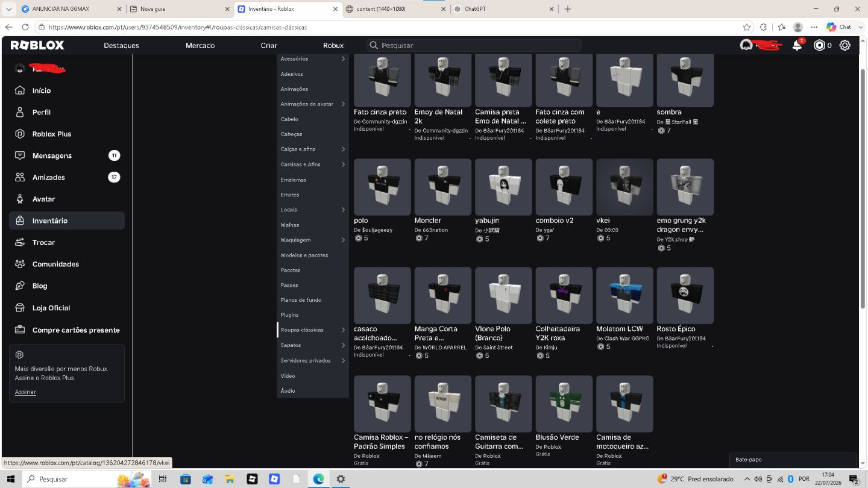Open Amizades icon in sidebar
868x488 pixels.
(x=20, y=177)
